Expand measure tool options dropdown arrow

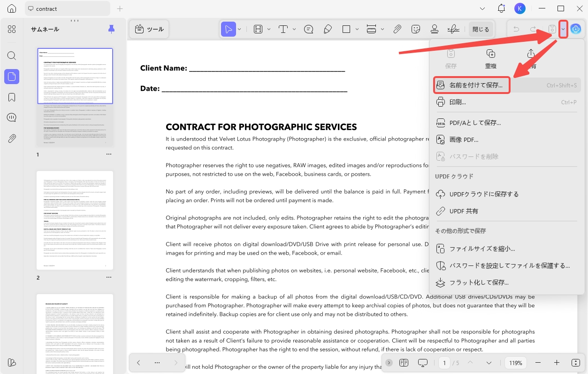click(x=382, y=29)
